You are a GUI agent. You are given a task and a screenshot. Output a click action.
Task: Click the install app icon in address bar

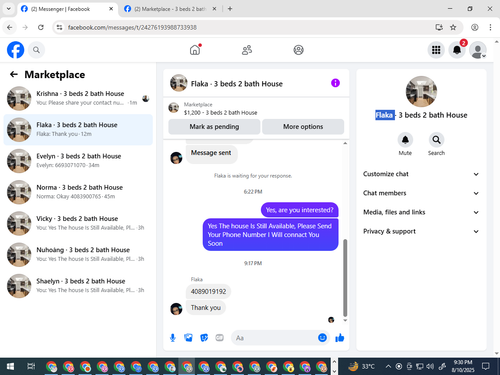pos(439,27)
